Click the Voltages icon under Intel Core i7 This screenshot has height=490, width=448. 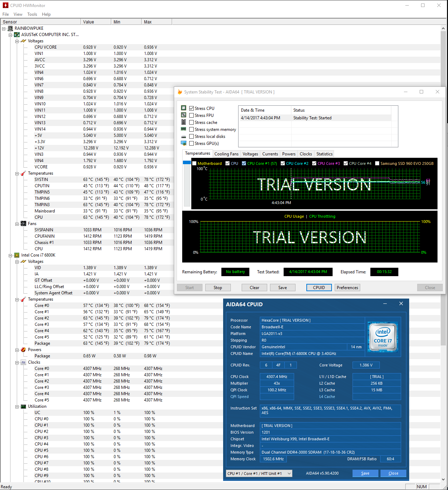pyautogui.click(x=23, y=261)
